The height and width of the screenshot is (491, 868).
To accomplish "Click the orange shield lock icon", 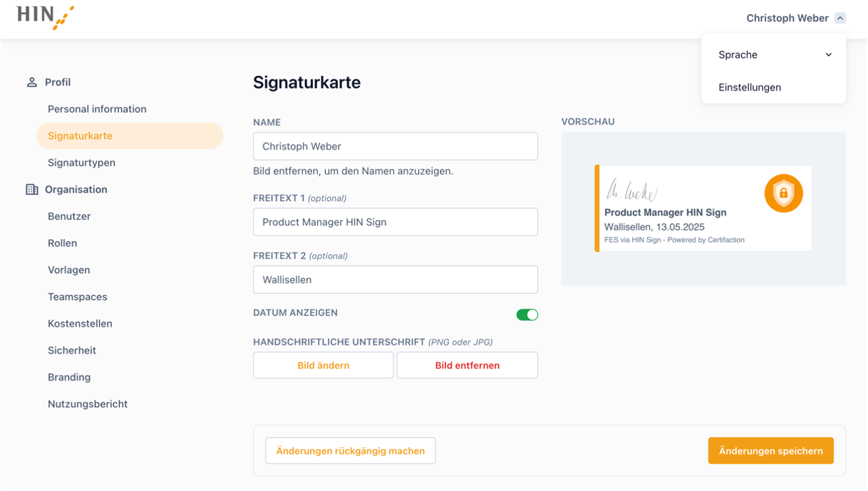I will click(783, 193).
